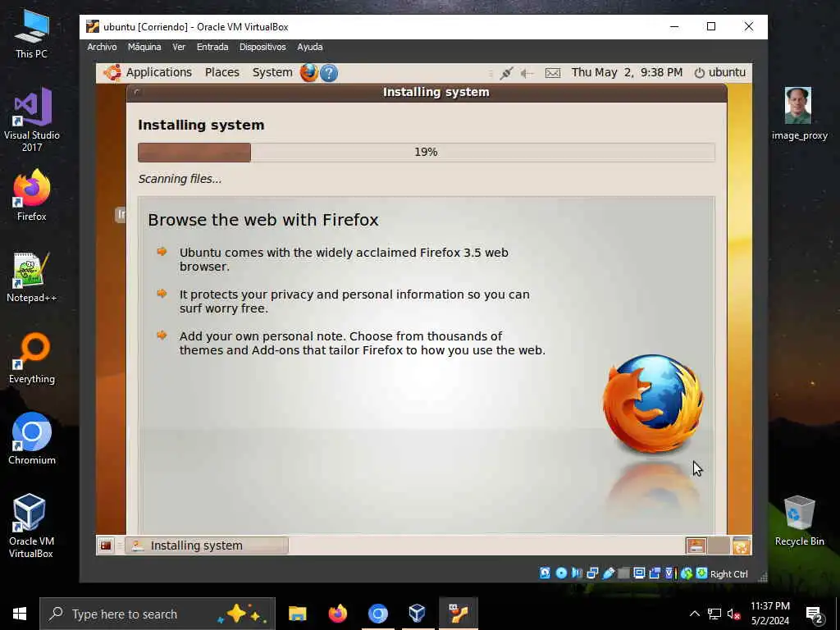Screen dimensions: 840x630
Task: Select the image_proxy desktop file thumbnail
Action: pyautogui.click(x=799, y=113)
